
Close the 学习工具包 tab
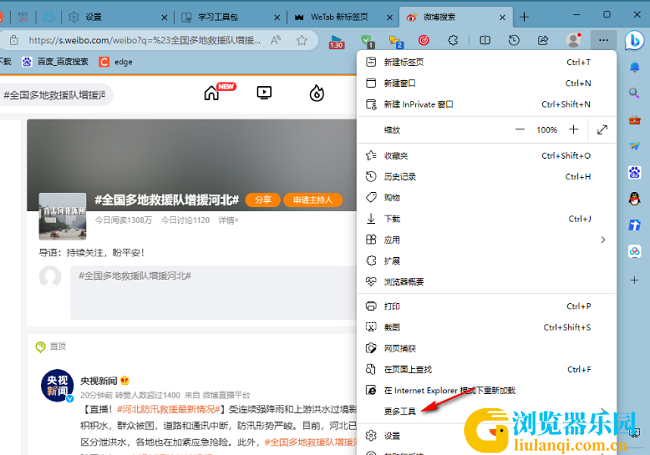click(x=277, y=17)
